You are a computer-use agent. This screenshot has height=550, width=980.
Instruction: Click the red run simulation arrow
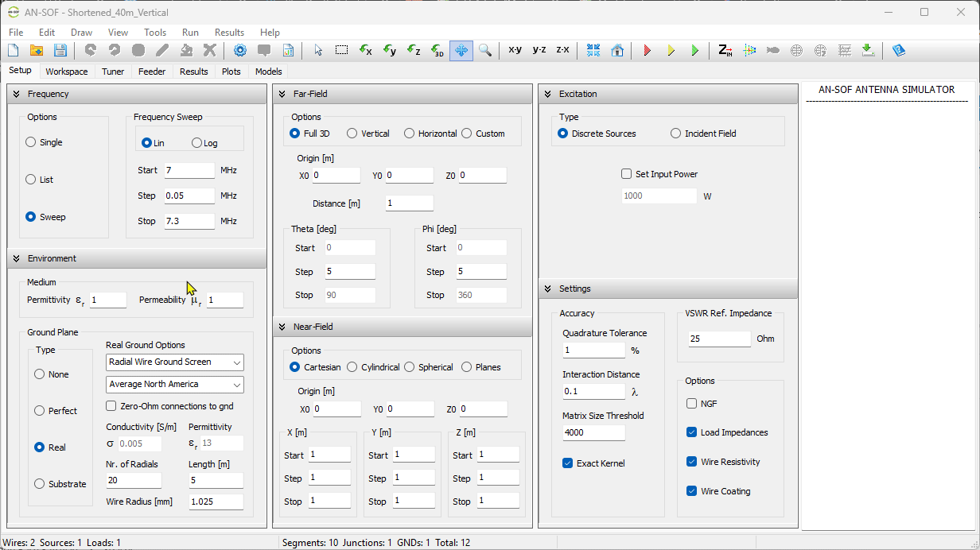click(x=647, y=50)
